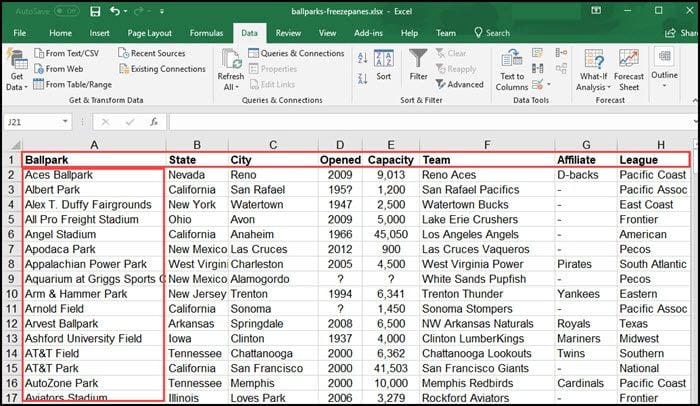Screen dimensions: 700x406
Task: Sort A to Z ascending
Action: pyautogui.click(x=362, y=57)
